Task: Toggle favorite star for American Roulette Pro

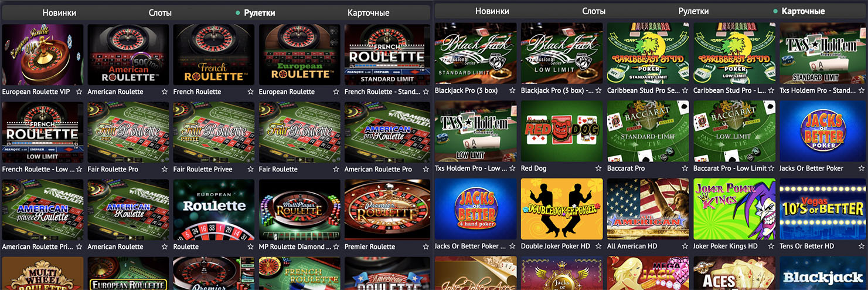Action: click(421, 169)
